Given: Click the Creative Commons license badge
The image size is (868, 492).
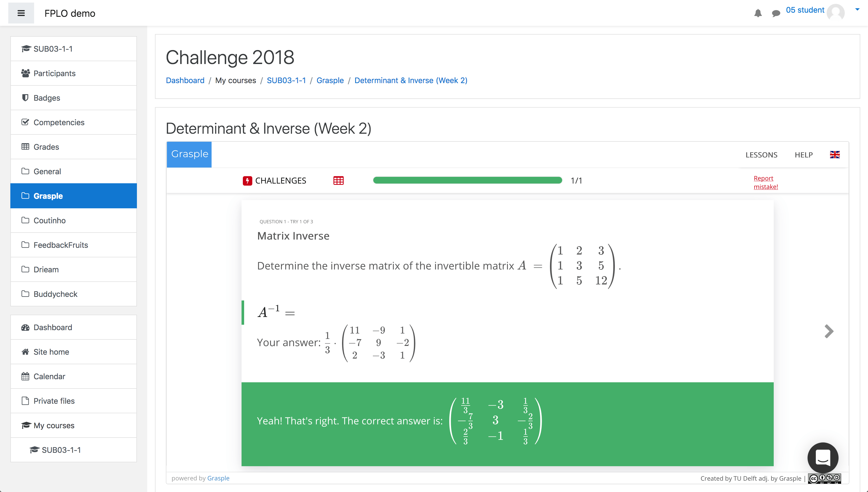Looking at the screenshot, I should (x=824, y=478).
